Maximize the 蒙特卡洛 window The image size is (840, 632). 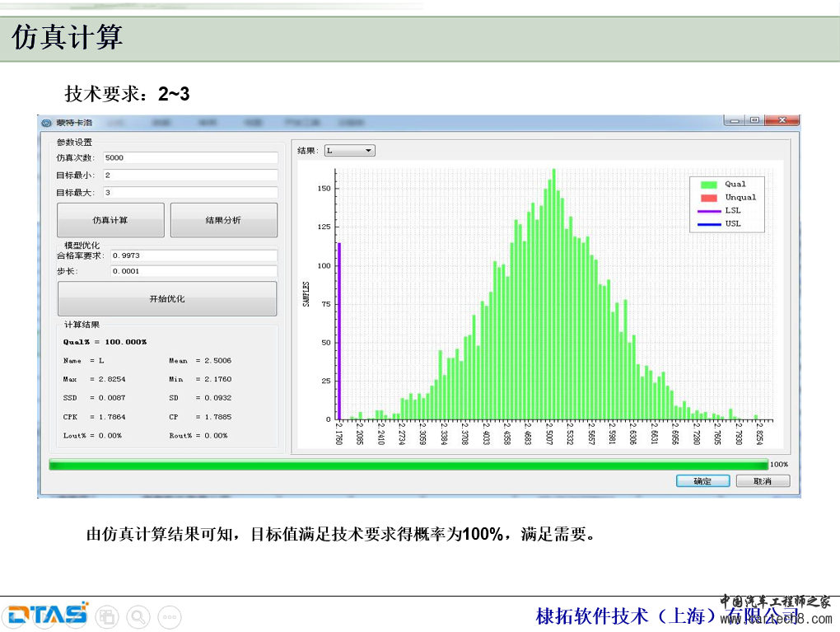[x=754, y=120]
